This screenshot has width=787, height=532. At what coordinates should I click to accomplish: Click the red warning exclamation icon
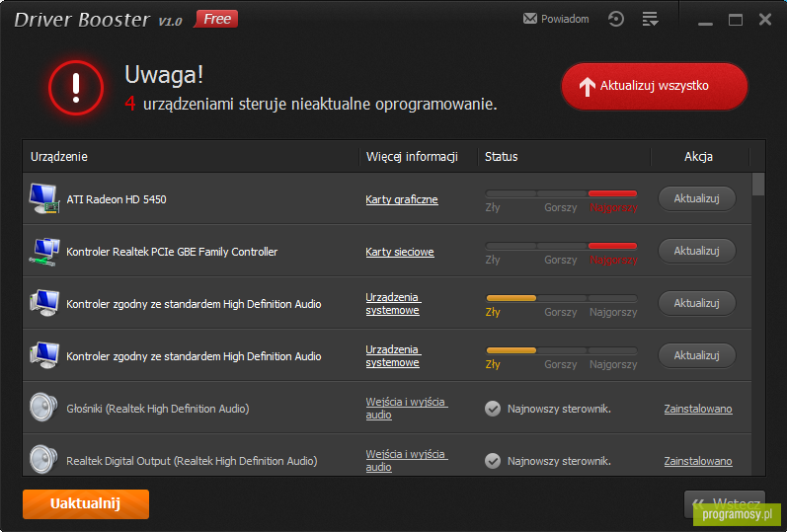[76, 88]
